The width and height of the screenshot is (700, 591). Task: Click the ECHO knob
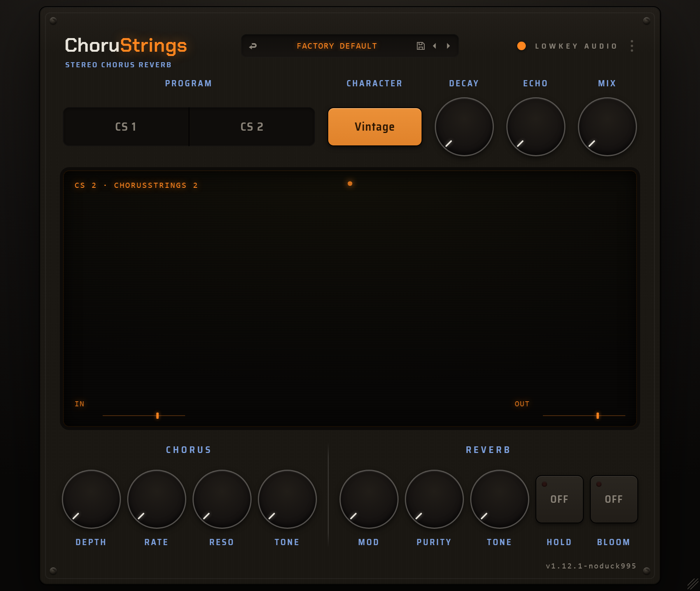pos(536,127)
